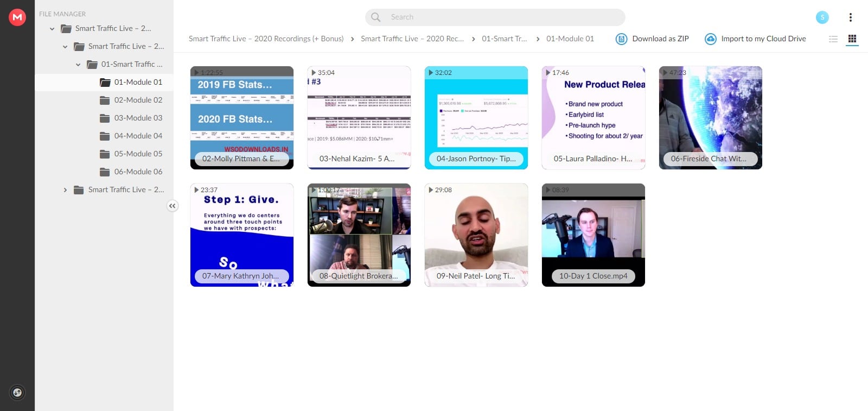Click the MEGA logo icon
Screen dimensions: 868x411
point(17,17)
